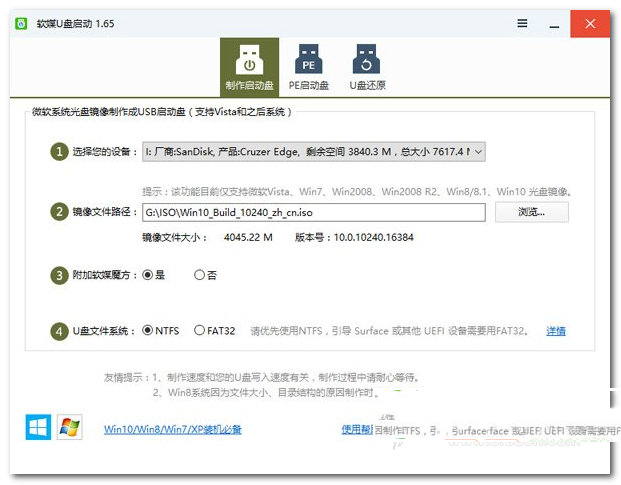Select 是 for 附加软媒魔方
Image resolution: width=621 pixels, height=485 pixels.
(148, 274)
